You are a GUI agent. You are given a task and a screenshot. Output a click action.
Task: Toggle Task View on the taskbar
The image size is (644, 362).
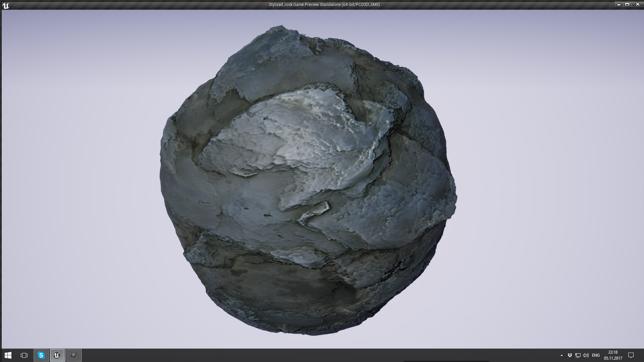[x=23, y=355]
